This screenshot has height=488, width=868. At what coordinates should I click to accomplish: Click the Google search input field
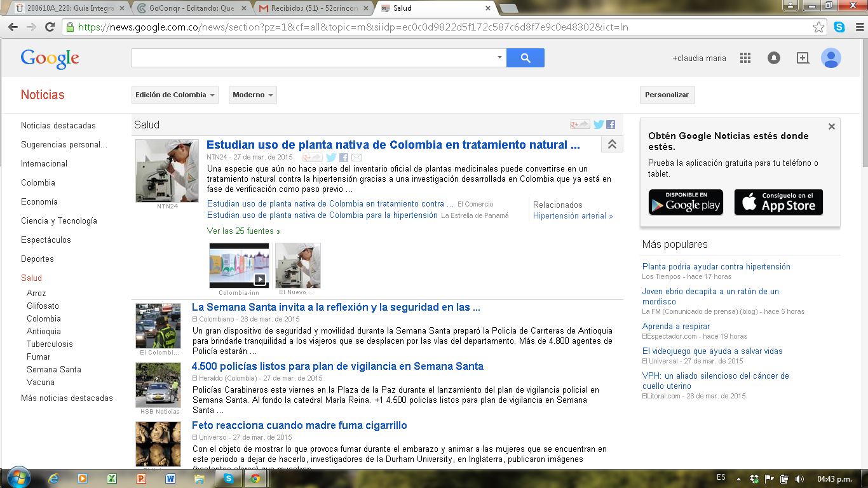pyautogui.click(x=313, y=58)
